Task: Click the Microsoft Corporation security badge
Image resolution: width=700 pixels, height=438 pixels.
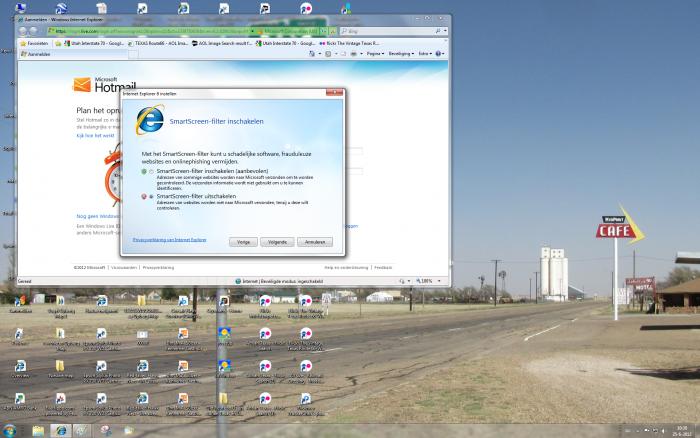Action: pyautogui.click(x=289, y=31)
